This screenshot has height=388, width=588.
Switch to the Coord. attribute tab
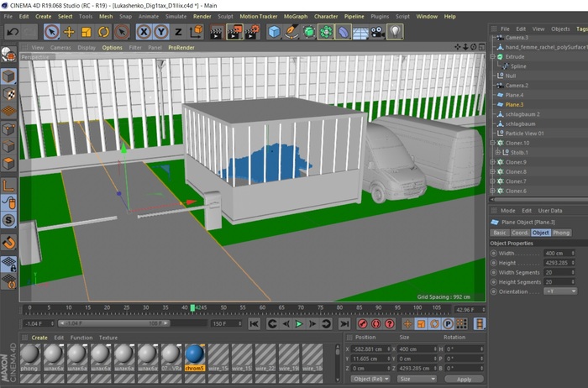tap(521, 232)
